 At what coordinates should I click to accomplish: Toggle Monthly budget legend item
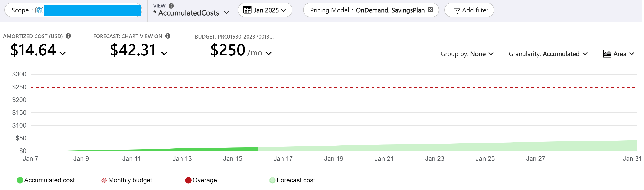coord(127,180)
